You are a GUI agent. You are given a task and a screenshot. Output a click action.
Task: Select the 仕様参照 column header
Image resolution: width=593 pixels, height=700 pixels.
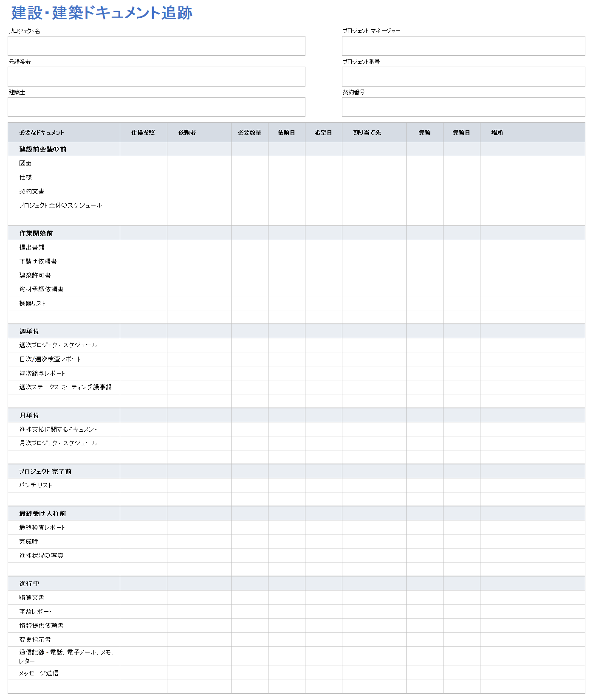pyautogui.click(x=144, y=132)
